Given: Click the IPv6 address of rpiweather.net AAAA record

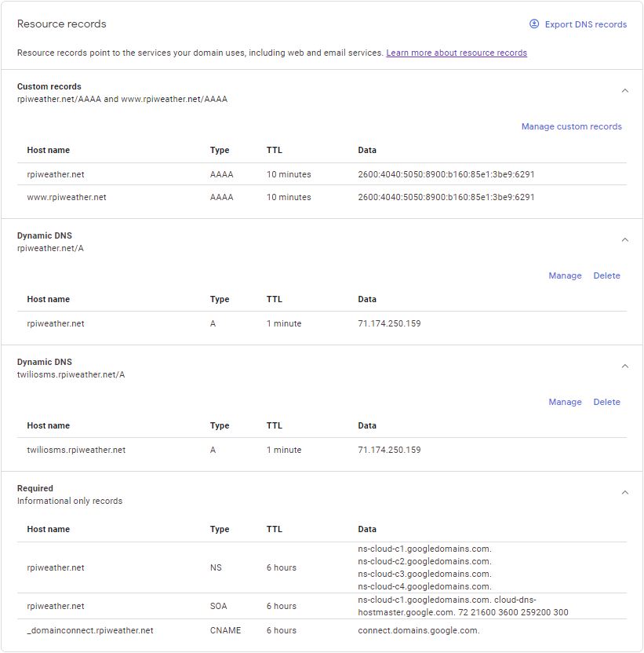Looking at the screenshot, I should pyautogui.click(x=446, y=174).
